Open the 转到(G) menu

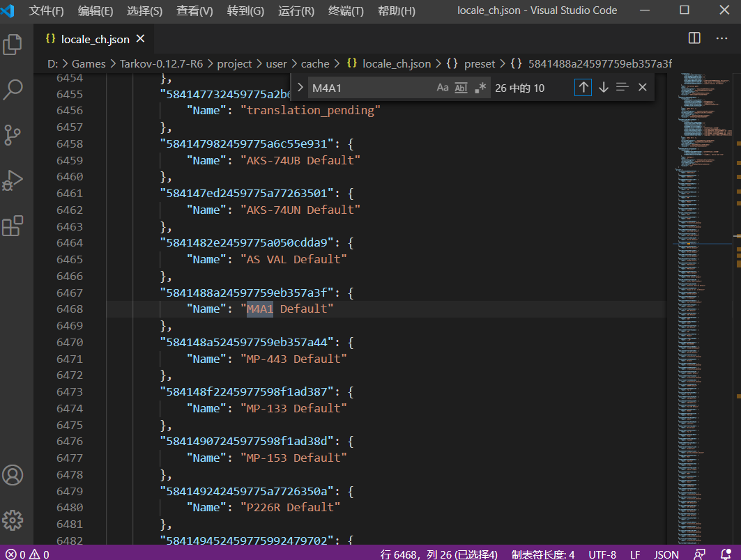tap(246, 10)
